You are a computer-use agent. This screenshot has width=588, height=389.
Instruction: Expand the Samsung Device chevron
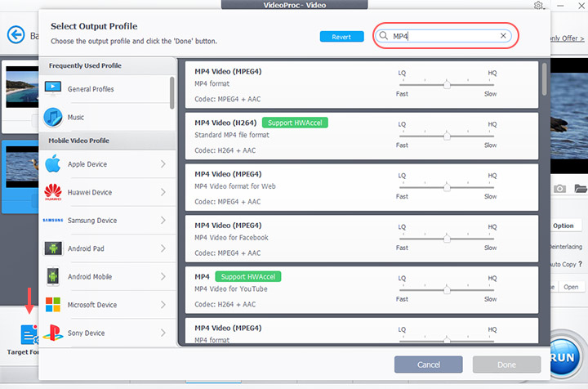pyautogui.click(x=163, y=220)
